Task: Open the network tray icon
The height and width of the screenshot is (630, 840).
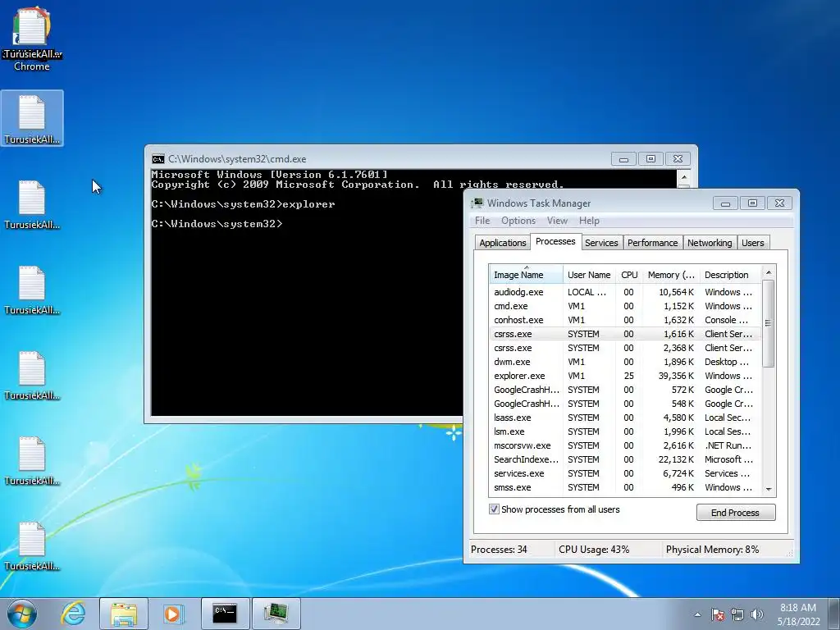Action: [x=737, y=614]
